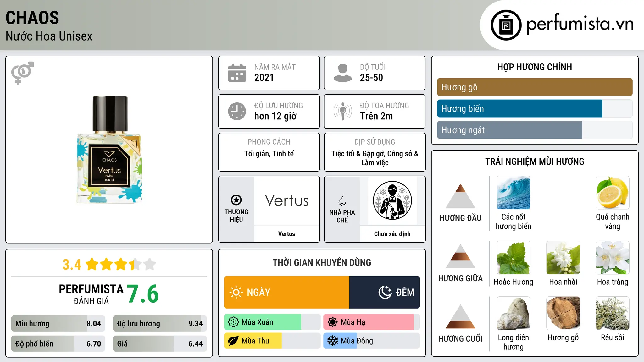Click the Giá score 6.44
The width and height of the screenshot is (644, 362).
click(196, 344)
